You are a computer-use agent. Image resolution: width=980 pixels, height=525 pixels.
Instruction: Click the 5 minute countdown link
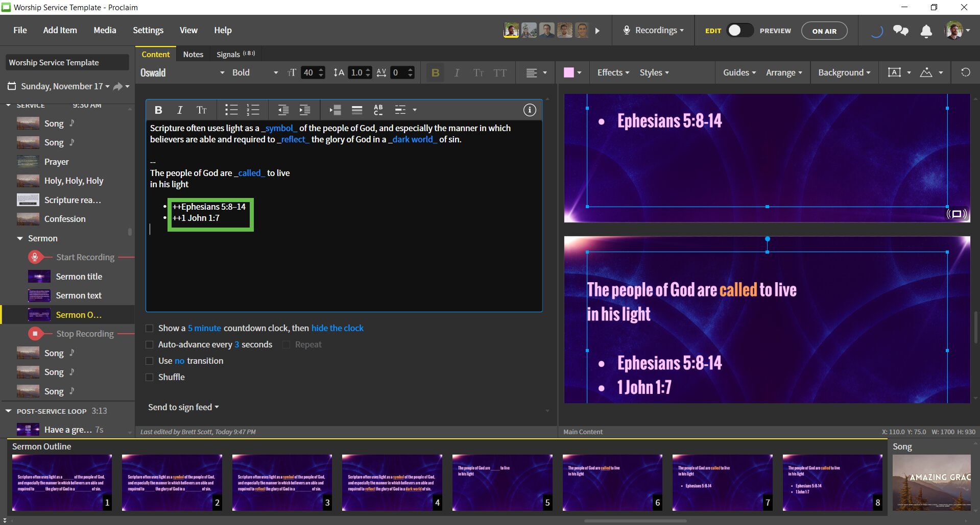point(204,328)
